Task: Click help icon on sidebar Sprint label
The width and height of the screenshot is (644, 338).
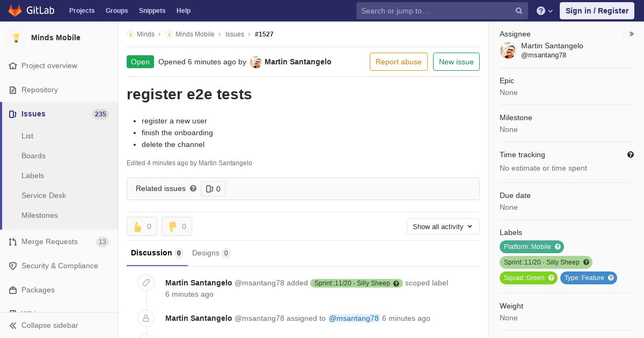Action: click(x=586, y=262)
